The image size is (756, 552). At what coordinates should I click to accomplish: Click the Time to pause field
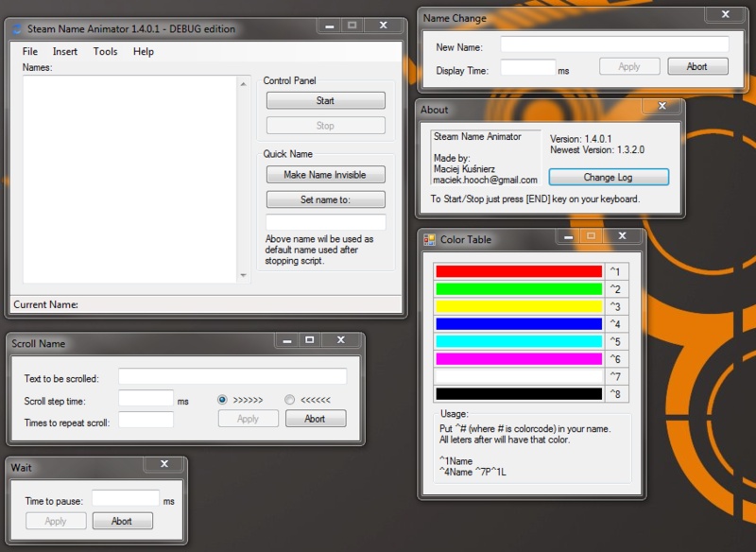(126, 498)
